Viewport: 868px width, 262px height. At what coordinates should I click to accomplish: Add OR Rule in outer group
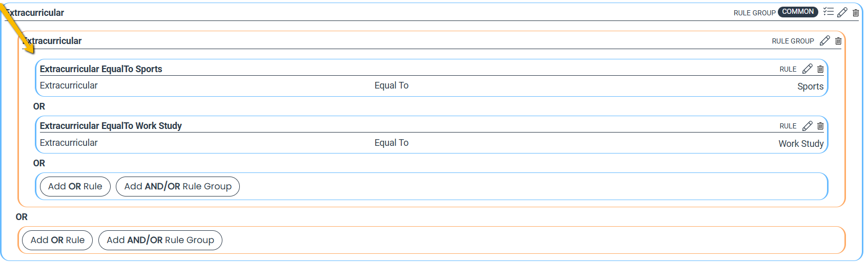click(x=57, y=240)
